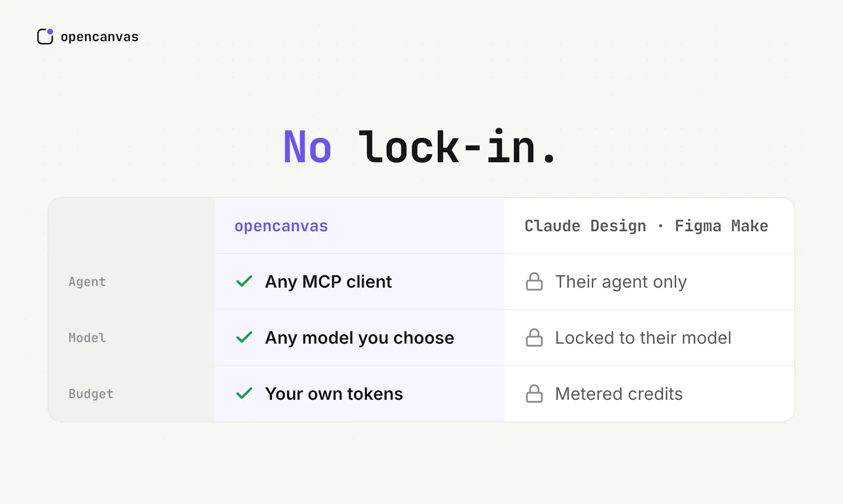
Task: Click the Any MCP client text
Action: pos(328,282)
